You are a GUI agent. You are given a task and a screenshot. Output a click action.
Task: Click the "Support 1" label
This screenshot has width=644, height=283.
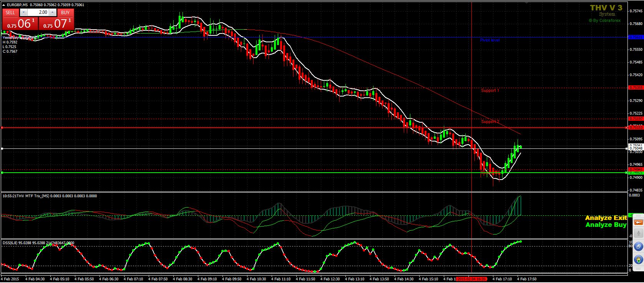(490, 91)
